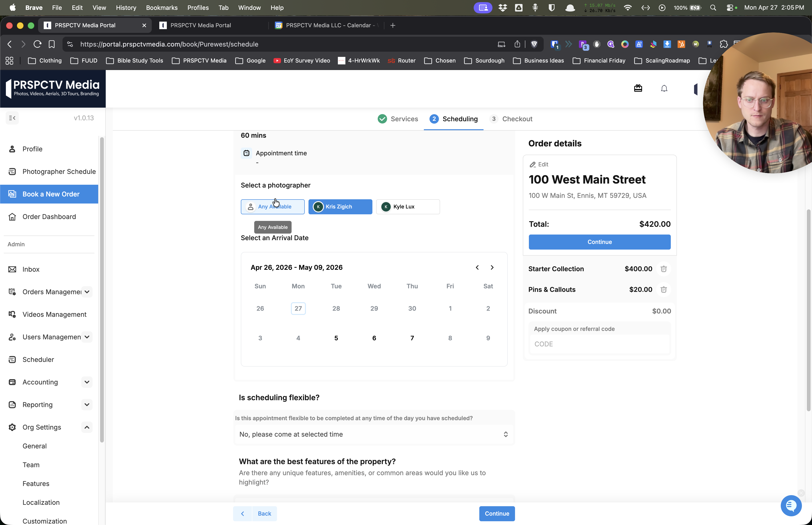812x525 pixels.
Task: Click the browser address bar URL
Action: 169,44
